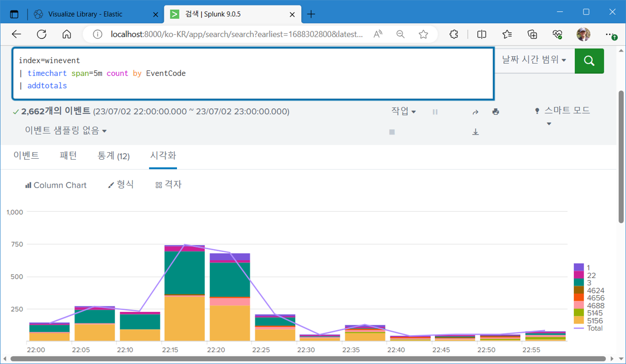Open the 형식 format options
Screen dimensions: 626x364
pyautogui.click(x=121, y=185)
